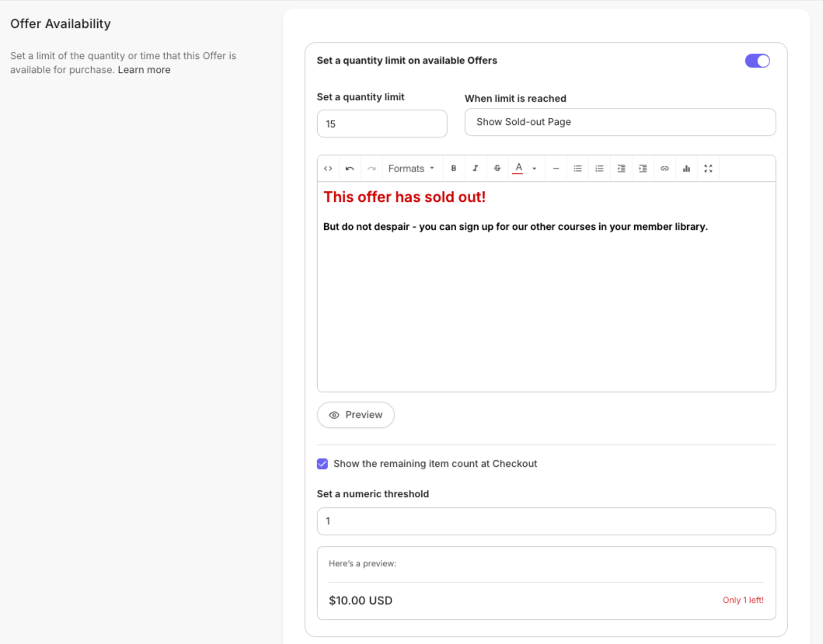Open source code view in editor
Viewport: 823px width, 644px height.
pyautogui.click(x=328, y=169)
